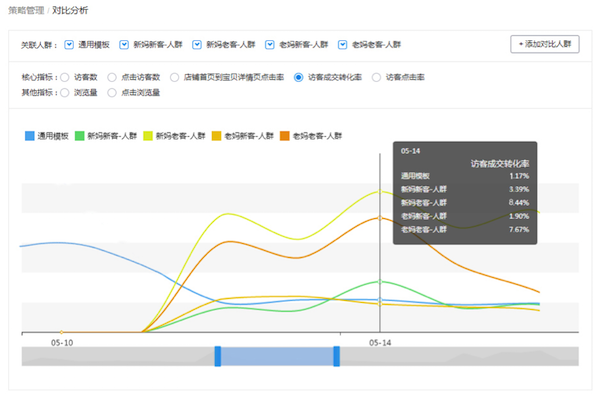Select the 访客点击率 radio button
This screenshot has width=600, height=399.
pyautogui.click(x=377, y=78)
